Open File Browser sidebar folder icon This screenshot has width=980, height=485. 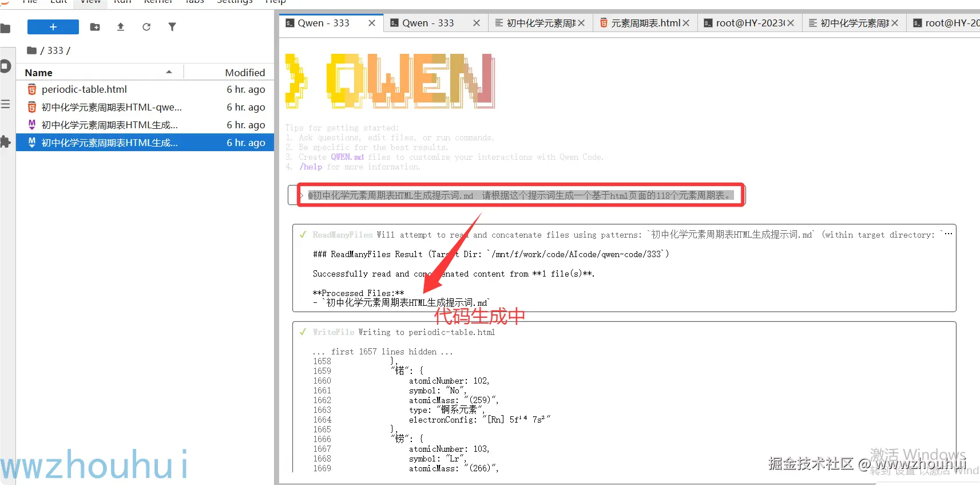point(6,28)
